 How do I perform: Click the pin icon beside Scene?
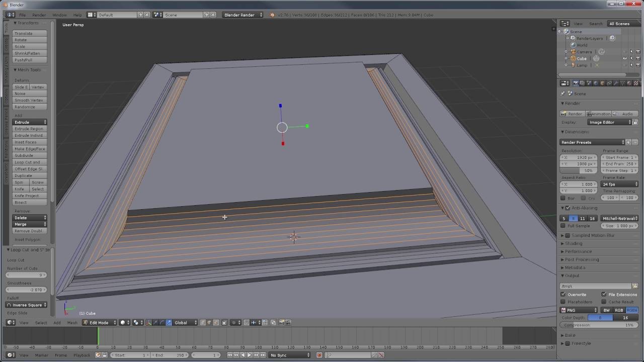(x=562, y=94)
